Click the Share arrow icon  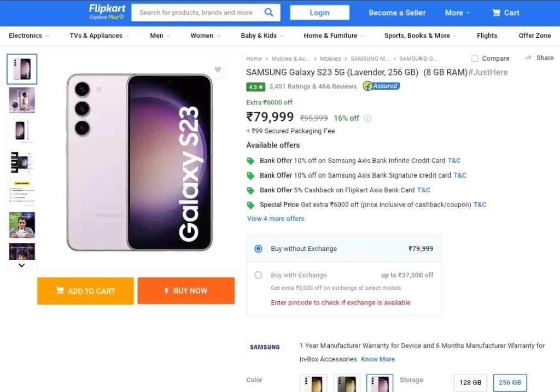tap(528, 58)
